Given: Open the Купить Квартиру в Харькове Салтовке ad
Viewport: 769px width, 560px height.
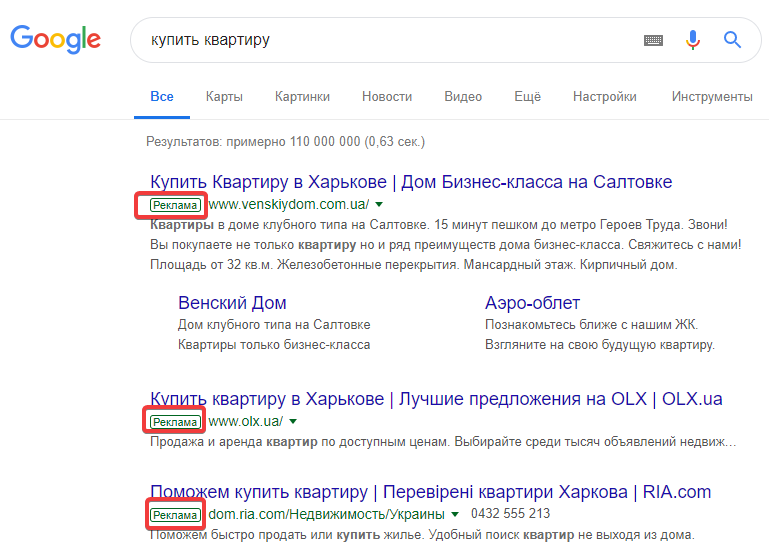Looking at the screenshot, I should point(411,182).
